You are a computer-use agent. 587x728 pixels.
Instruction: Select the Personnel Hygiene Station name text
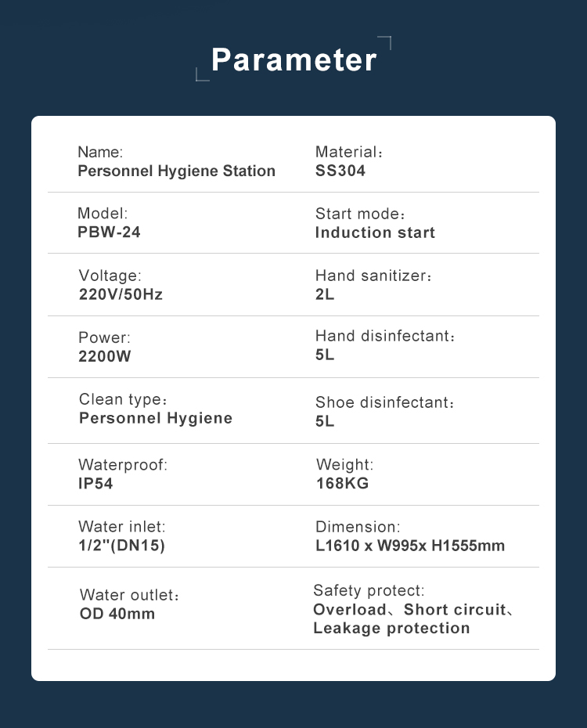tap(176, 171)
